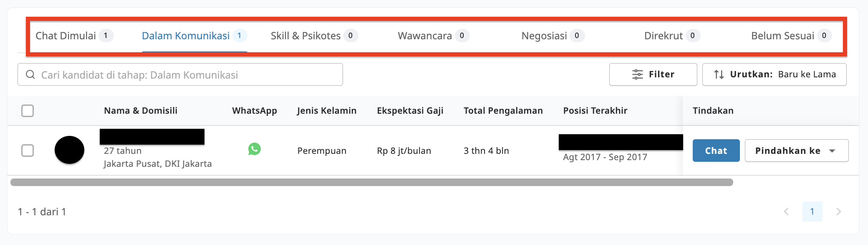Expand the Filter options panel
868x245 pixels.
tap(653, 74)
